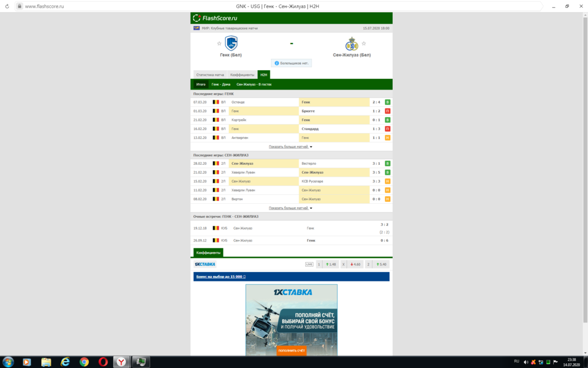The image size is (588, 368).
Task: Click the Genk club crest
Action: [231, 43]
